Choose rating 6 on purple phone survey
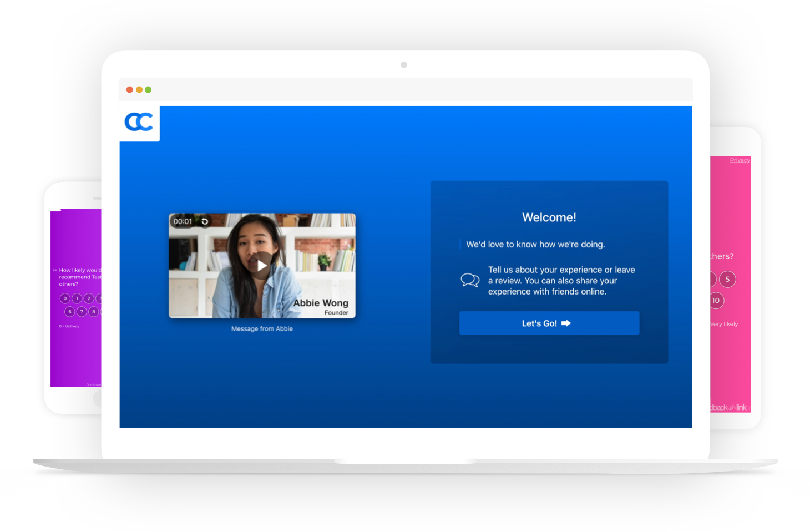810x532 pixels. [x=70, y=312]
